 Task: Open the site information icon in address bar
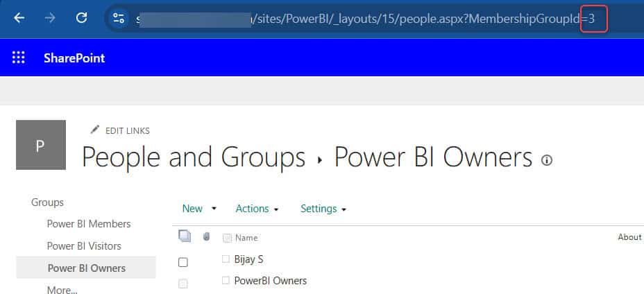point(119,18)
